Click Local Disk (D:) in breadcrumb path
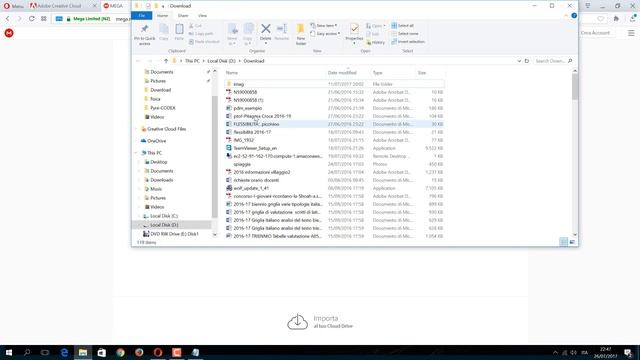Screen dimensions: 640x360 221,61
